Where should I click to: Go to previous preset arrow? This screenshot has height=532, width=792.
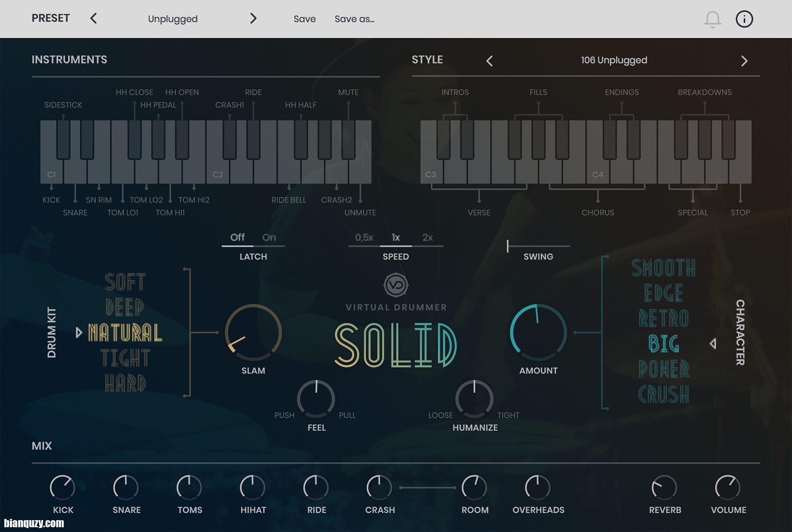(93, 18)
